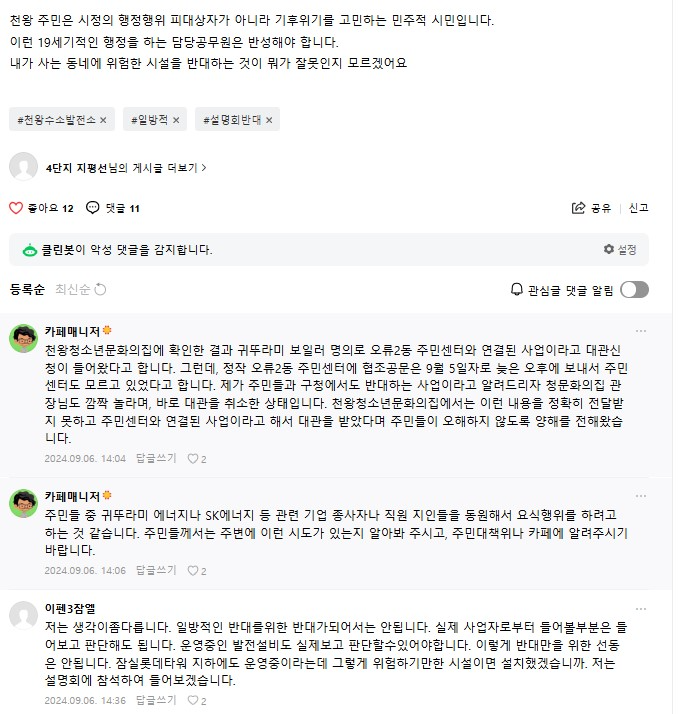Image resolution: width=680 pixels, height=714 pixels.
Task: Open more options for second 카페매니저 comment
Action: tap(641, 496)
